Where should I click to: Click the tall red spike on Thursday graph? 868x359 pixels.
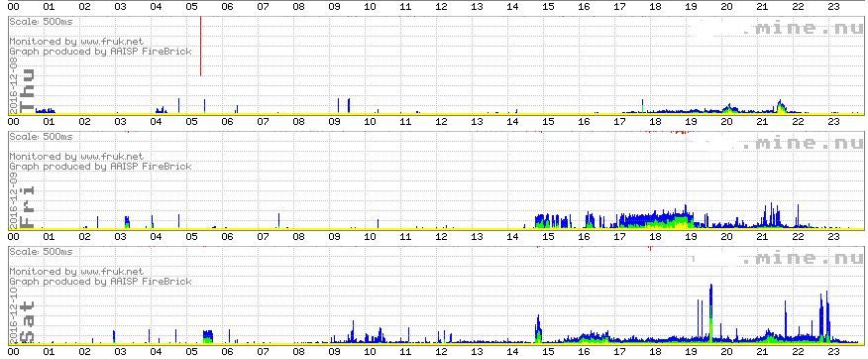(x=200, y=46)
